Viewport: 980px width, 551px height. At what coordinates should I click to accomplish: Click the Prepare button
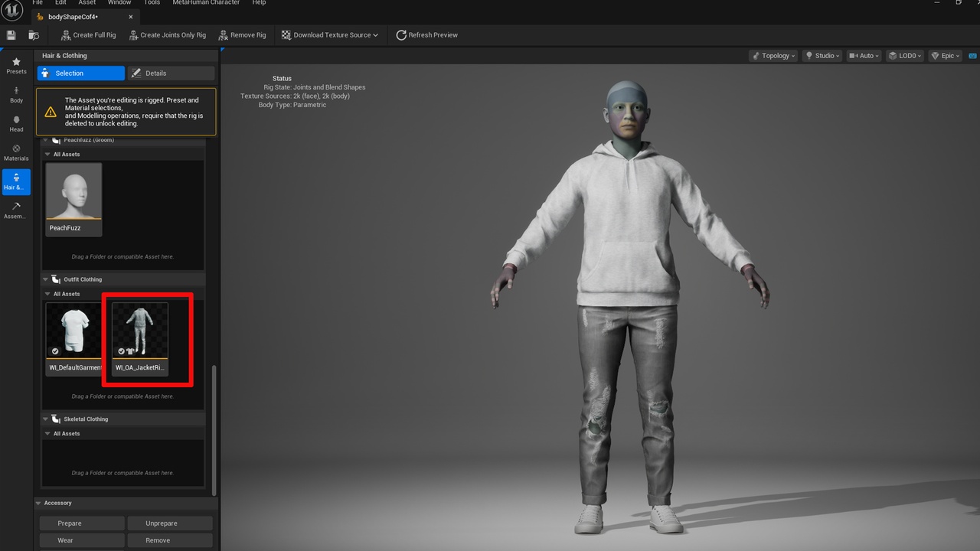[x=82, y=523]
